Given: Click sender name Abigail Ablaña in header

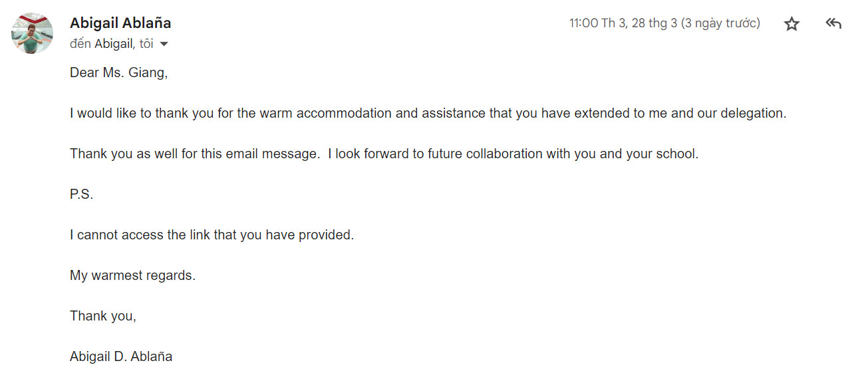Looking at the screenshot, I should (x=120, y=23).
